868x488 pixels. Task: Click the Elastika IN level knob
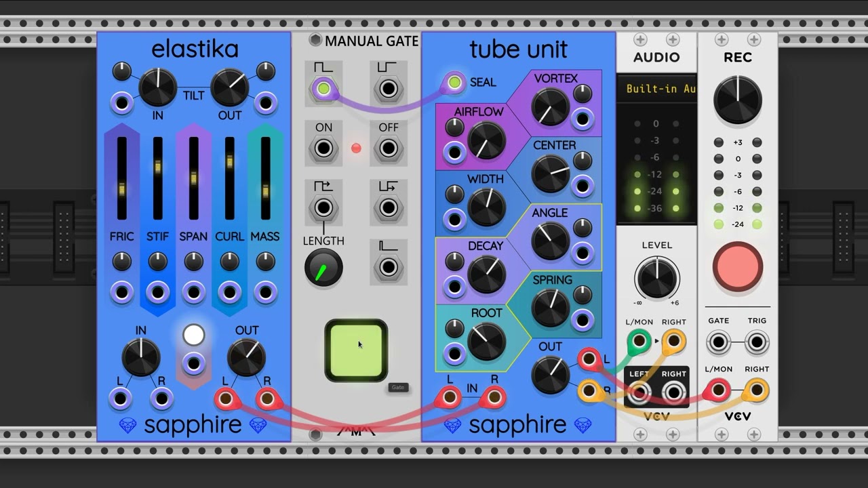tap(140, 357)
